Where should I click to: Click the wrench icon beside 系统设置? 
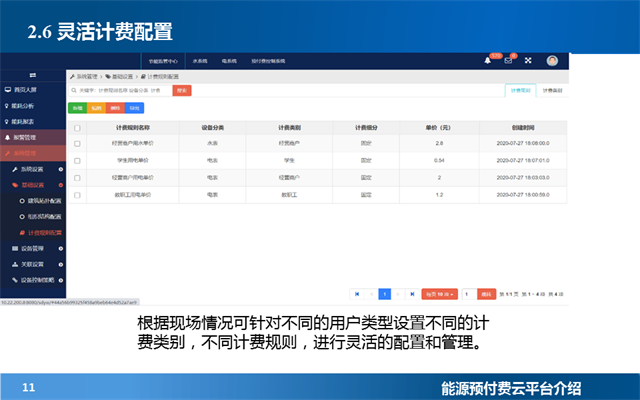point(15,169)
